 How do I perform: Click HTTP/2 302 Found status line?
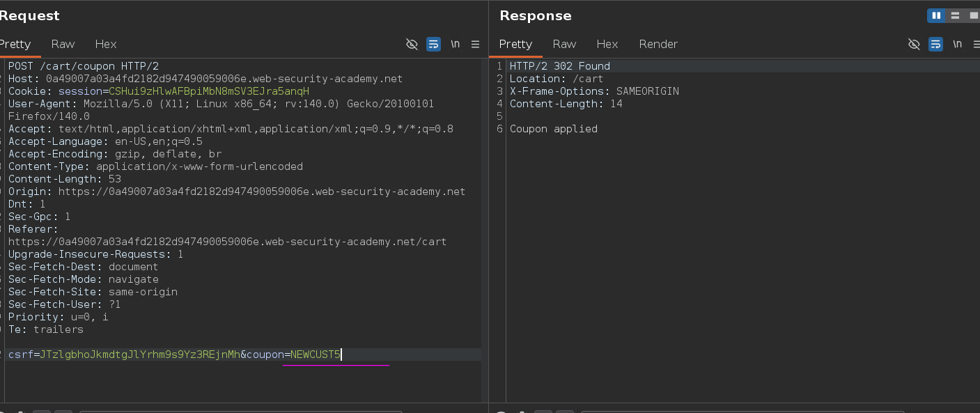point(560,66)
